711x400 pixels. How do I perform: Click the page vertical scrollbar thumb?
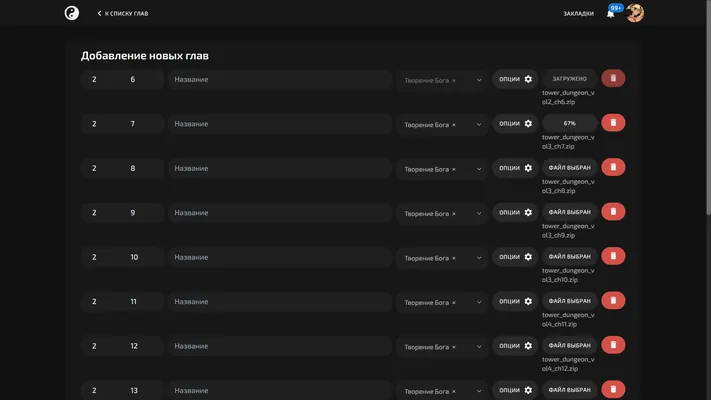(708, 107)
